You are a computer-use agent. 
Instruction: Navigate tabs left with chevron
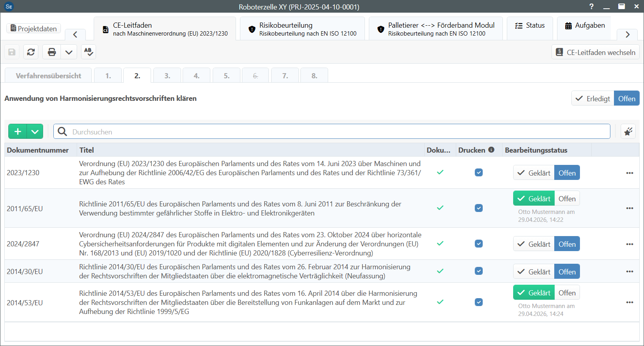coord(75,34)
